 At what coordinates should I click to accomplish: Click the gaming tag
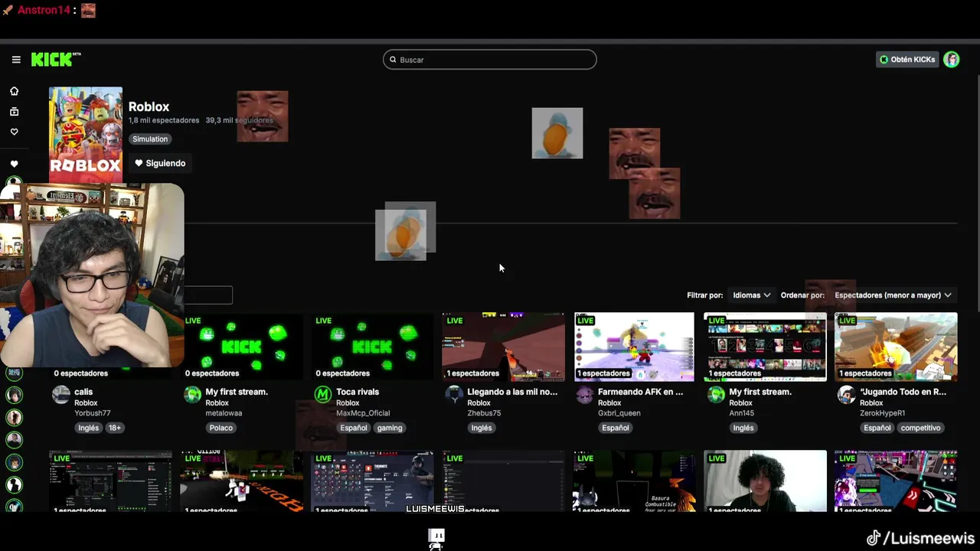point(390,428)
